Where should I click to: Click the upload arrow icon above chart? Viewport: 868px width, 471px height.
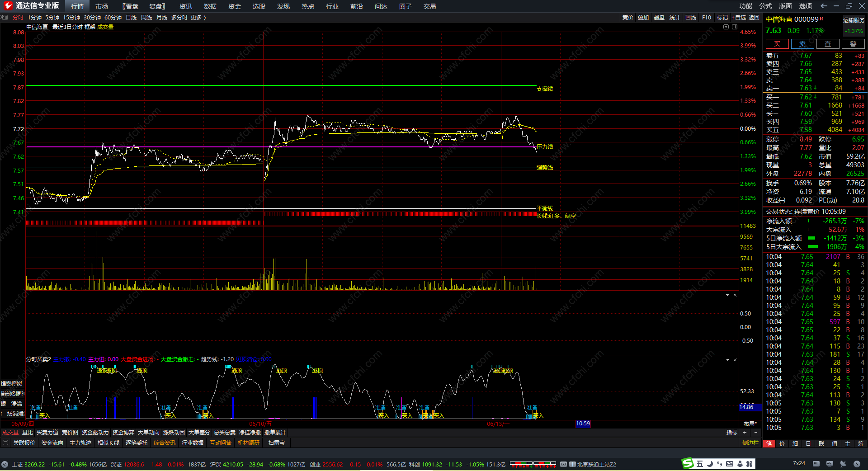pyautogui.click(x=726, y=27)
